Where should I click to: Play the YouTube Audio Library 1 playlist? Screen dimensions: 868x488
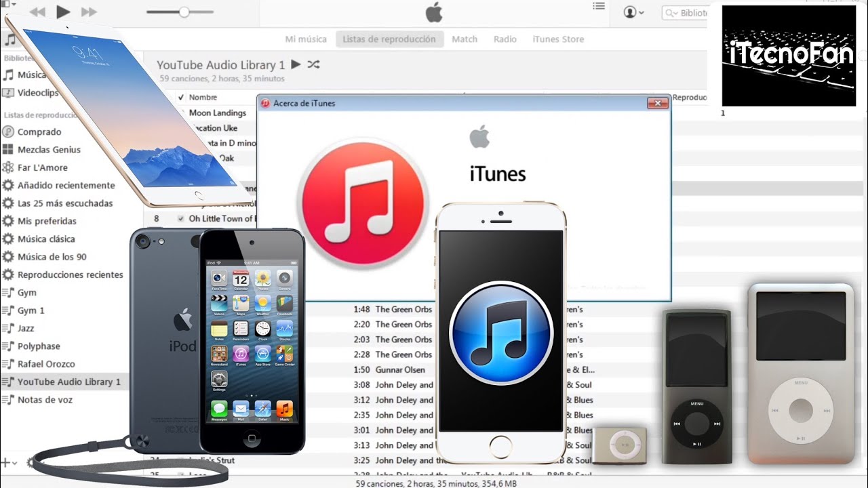(x=296, y=64)
